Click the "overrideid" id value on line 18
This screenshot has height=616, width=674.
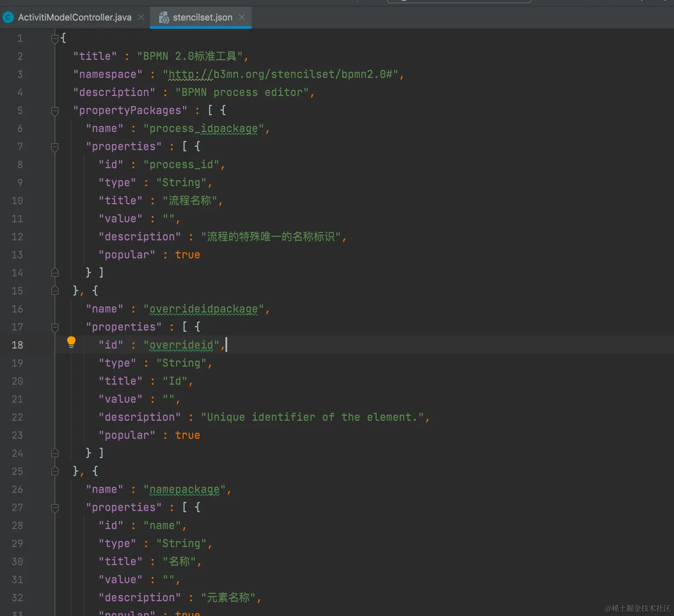pyautogui.click(x=181, y=345)
